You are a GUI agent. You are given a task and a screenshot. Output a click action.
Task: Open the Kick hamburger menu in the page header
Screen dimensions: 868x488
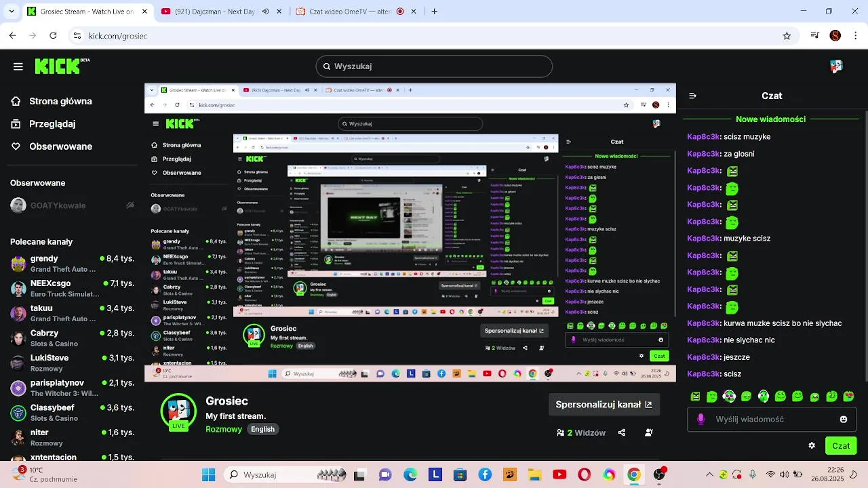click(x=18, y=66)
